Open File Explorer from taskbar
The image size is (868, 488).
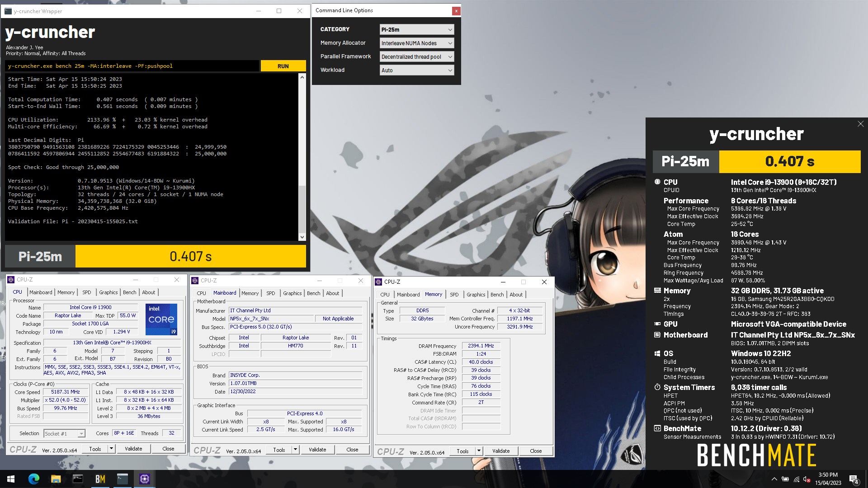click(x=56, y=479)
